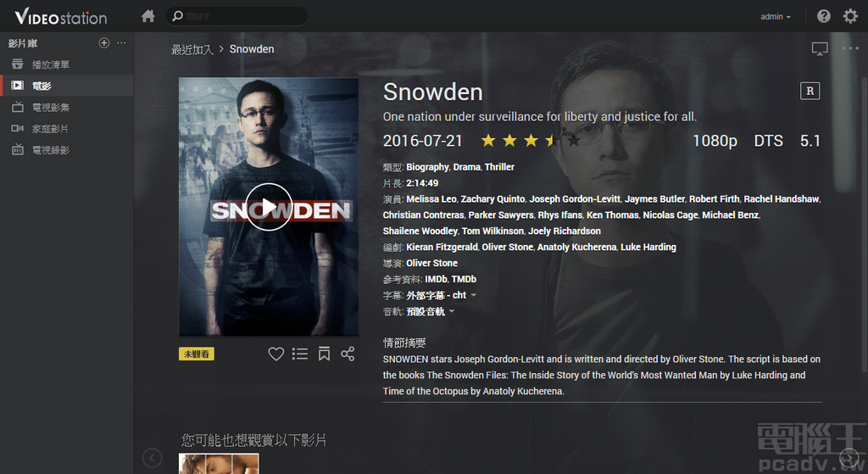Click the Oliver Stone director link

[x=431, y=263]
